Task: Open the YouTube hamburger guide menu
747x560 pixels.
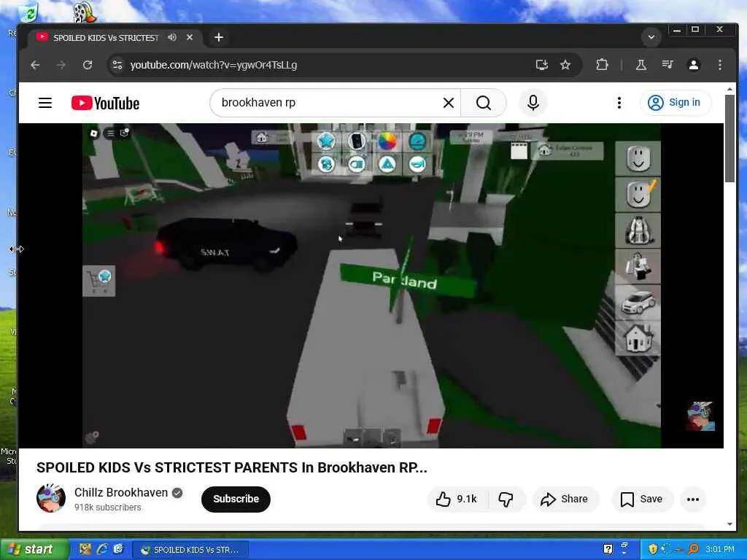Action: pyautogui.click(x=45, y=103)
